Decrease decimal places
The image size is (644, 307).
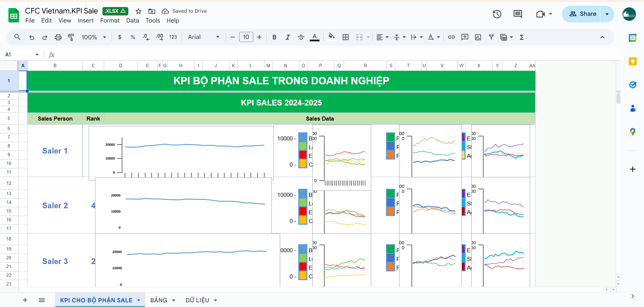pyautogui.click(x=146, y=37)
